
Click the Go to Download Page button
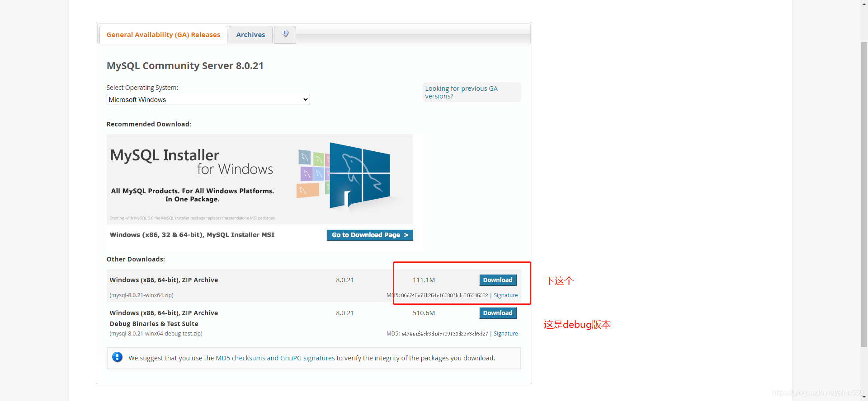pos(370,235)
